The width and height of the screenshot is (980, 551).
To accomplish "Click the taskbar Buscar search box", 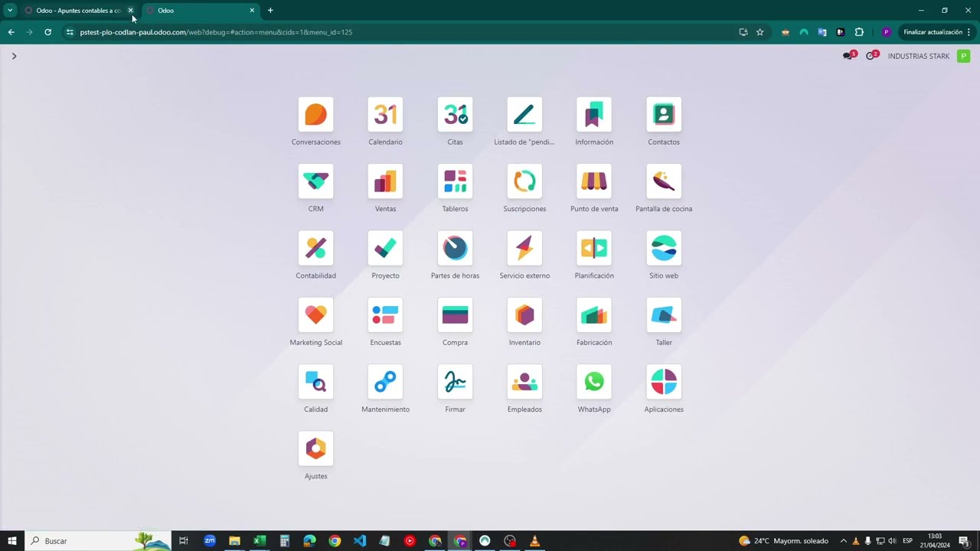I will click(98, 541).
